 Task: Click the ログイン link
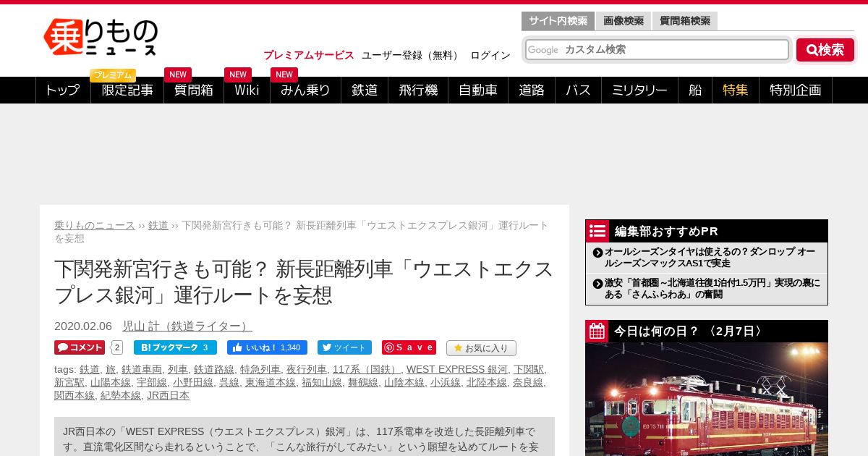(490, 55)
